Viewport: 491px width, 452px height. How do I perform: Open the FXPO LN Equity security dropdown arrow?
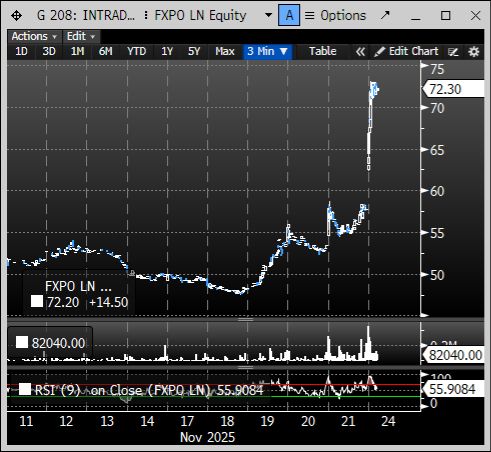(x=268, y=15)
